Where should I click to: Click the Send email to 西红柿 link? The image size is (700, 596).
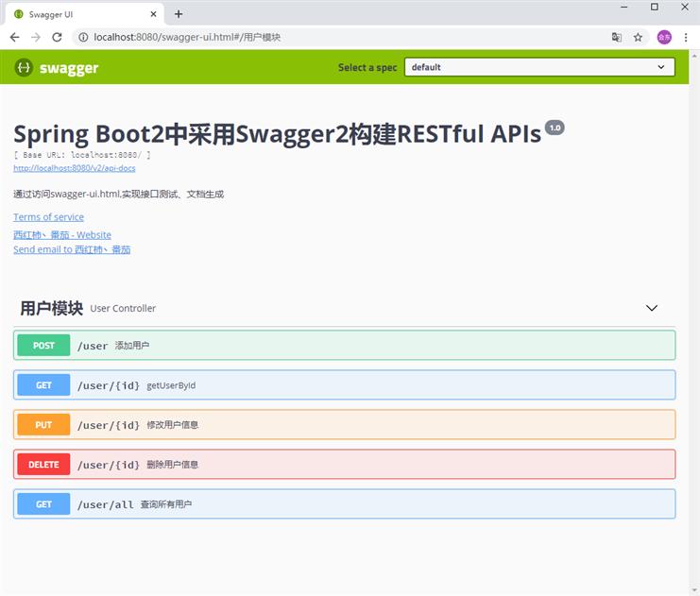click(72, 249)
